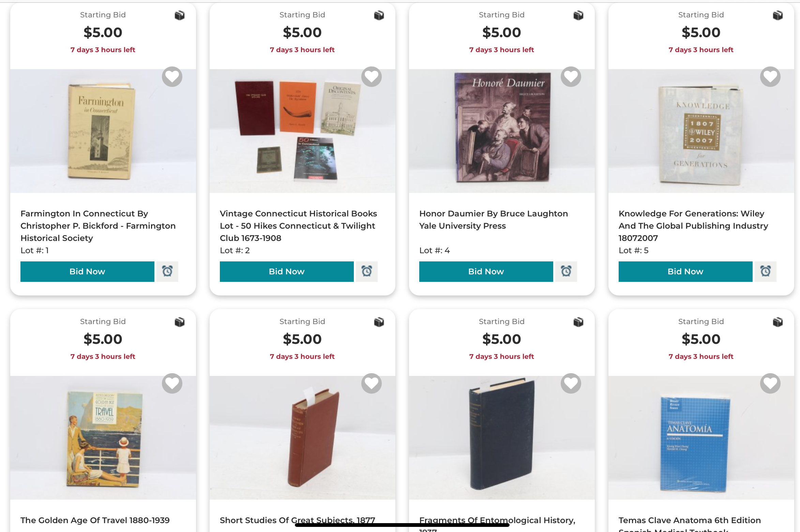800x532 pixels.
Task: Click shipping box icon on Farmington lot
Action: (x=180, y=15)
